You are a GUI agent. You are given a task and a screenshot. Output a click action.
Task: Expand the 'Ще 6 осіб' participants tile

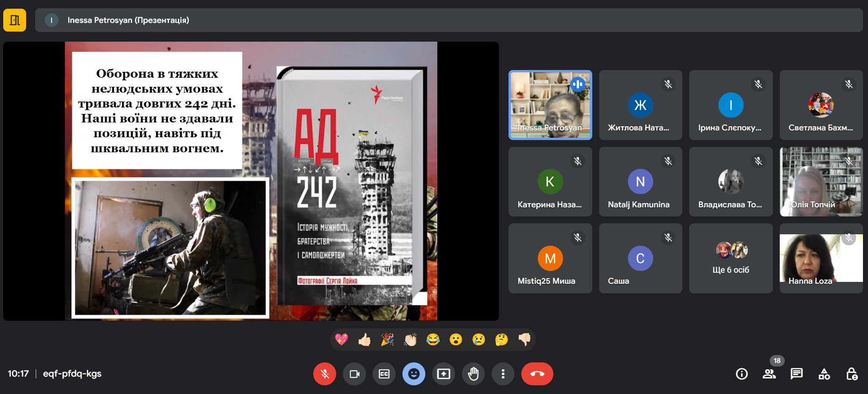[x=731, y=259]
